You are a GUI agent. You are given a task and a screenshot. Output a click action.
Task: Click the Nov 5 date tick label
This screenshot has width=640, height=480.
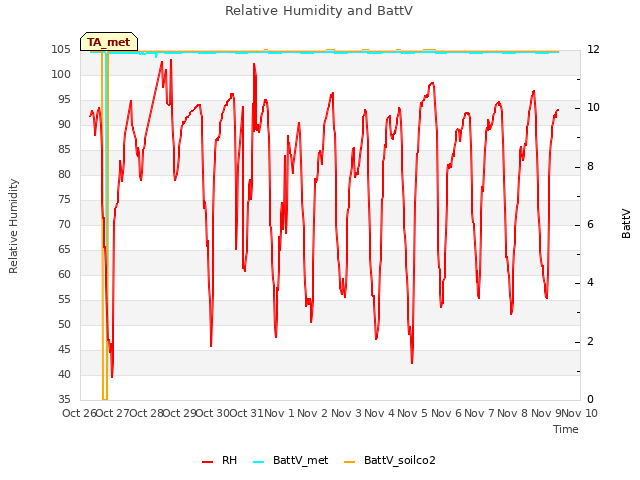pyautogui.click(x=413, y=413)
